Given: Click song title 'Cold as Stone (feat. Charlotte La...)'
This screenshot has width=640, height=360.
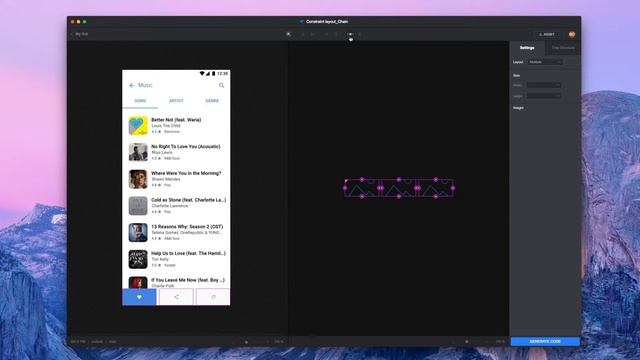Looking at the screenshot, I should click(189, 200).
